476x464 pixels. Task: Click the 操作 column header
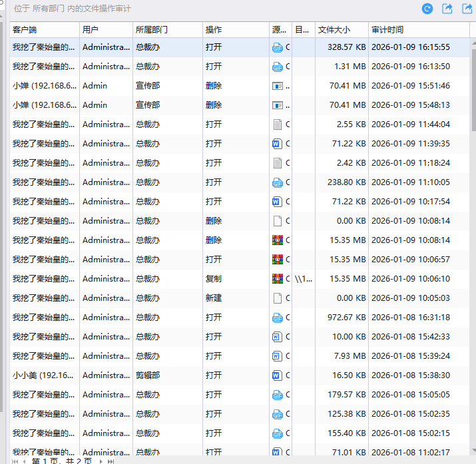click(x=235, y=30)
